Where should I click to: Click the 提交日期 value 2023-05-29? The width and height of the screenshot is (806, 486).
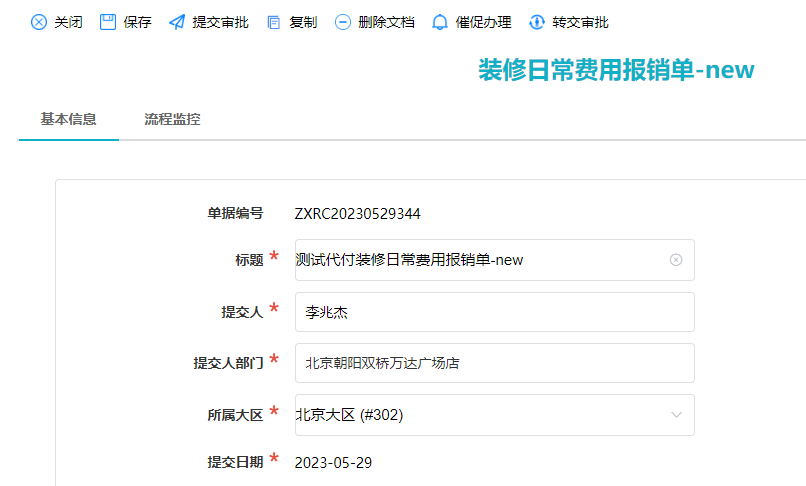332,462
